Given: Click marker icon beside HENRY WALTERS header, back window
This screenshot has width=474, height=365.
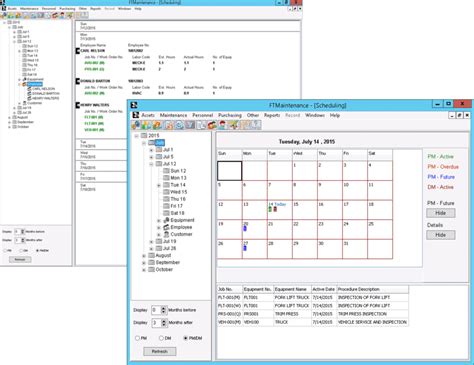Looking at the screenshot, I should coord(78,105).
